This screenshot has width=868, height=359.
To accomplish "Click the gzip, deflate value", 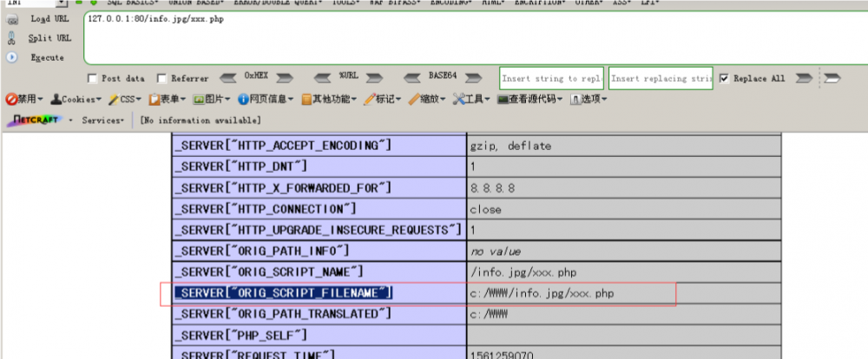I will coord(510,146).
